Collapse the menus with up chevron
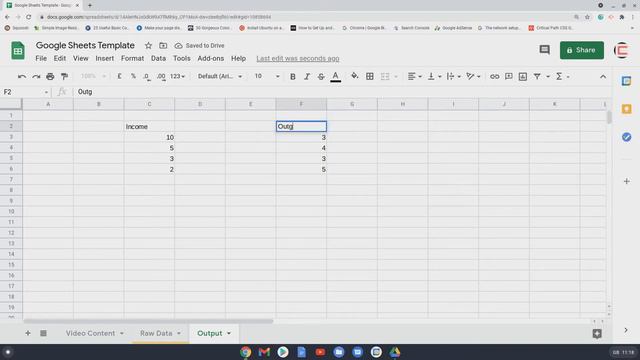640x360 pixels. (x=603, y=76)
